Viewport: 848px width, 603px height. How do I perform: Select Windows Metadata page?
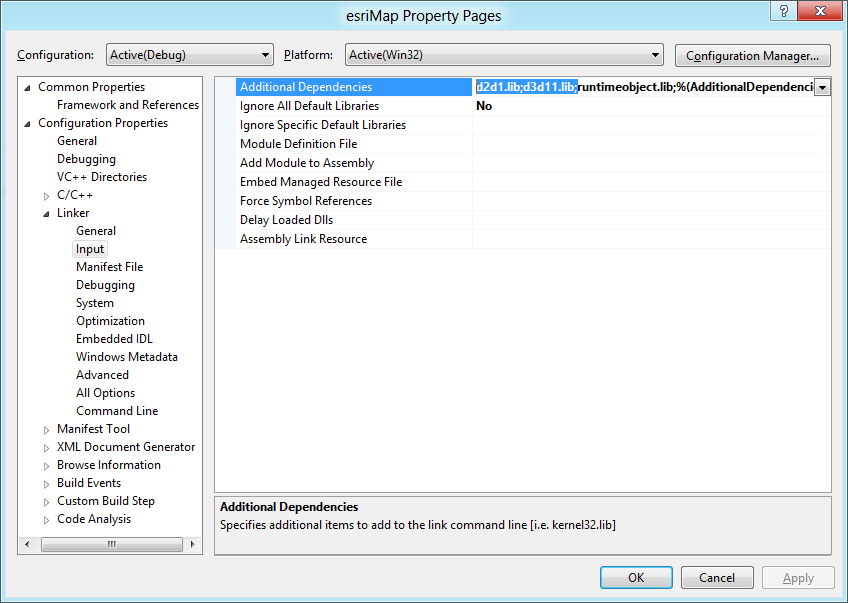click(x=127, y=357)
